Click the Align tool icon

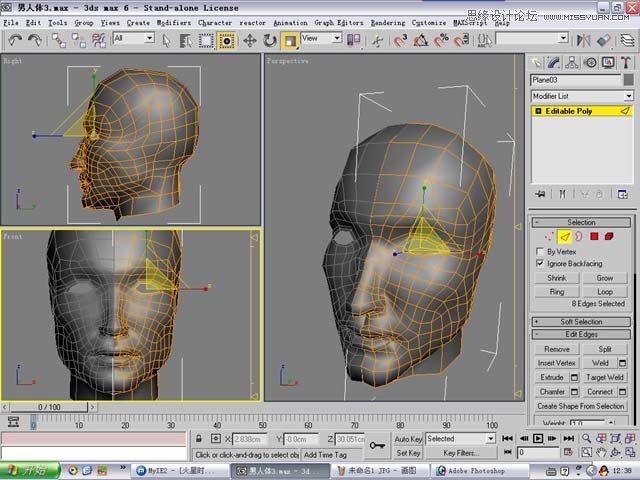(x=603, y=40)
